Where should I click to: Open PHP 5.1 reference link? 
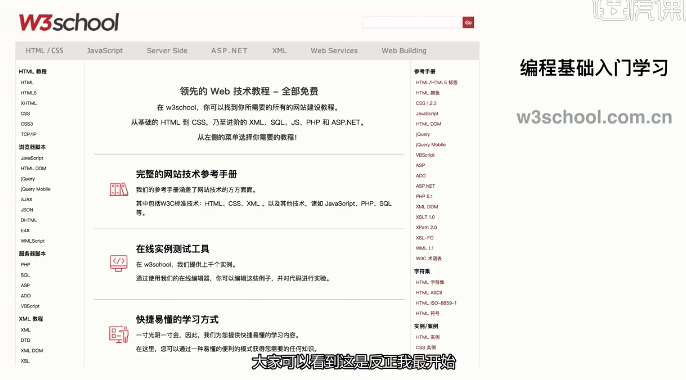tap(424, 196)
